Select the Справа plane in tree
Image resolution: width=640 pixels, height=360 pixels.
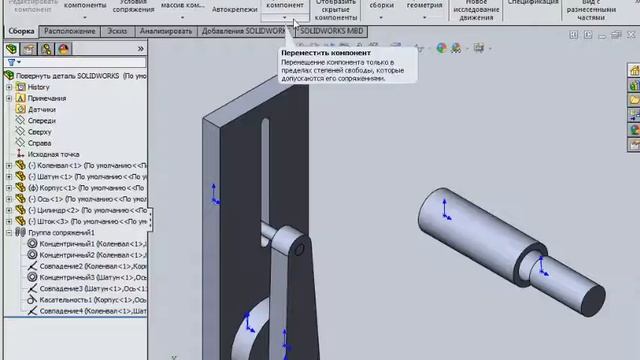coord(40,143)
